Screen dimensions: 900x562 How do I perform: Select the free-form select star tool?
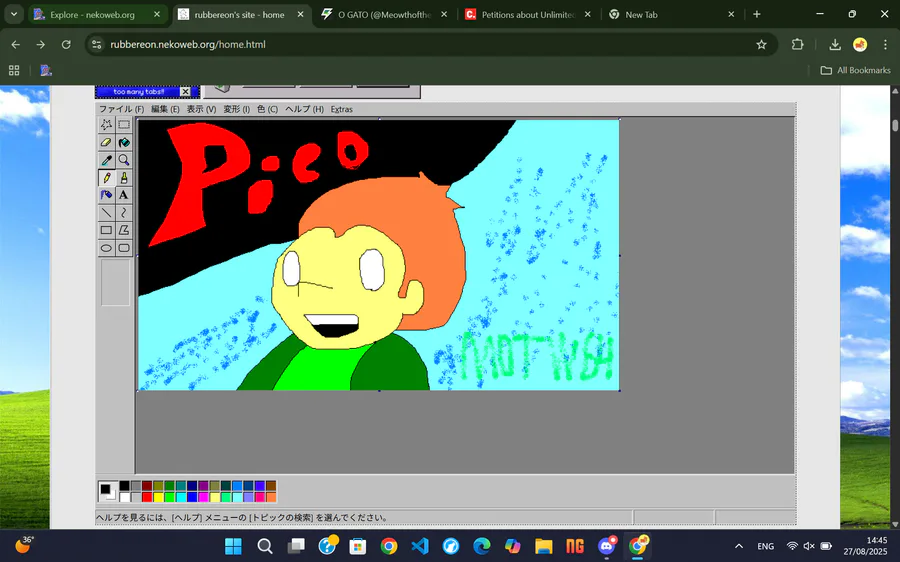coord(106,124)
